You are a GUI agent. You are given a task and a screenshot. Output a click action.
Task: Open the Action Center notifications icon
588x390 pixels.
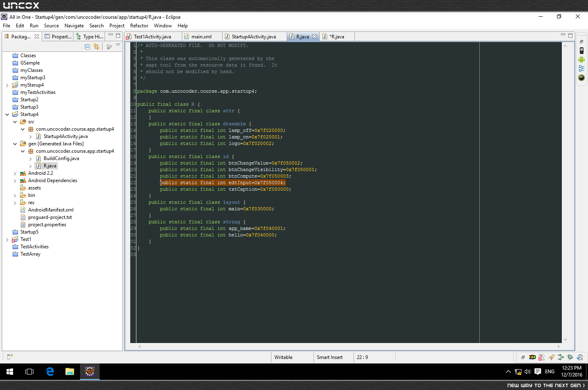(x=538, y=372)
